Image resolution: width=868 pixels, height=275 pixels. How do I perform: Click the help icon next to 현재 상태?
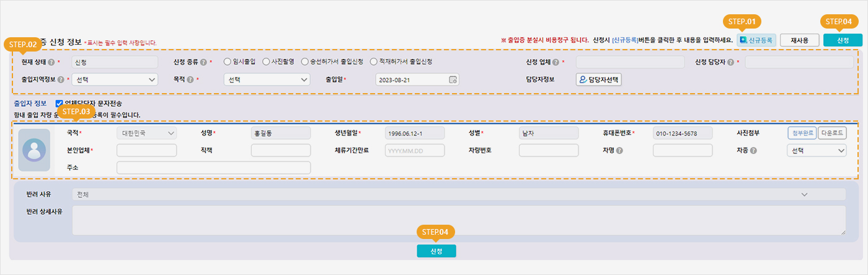pyautogui.click(x=51, y=62)
